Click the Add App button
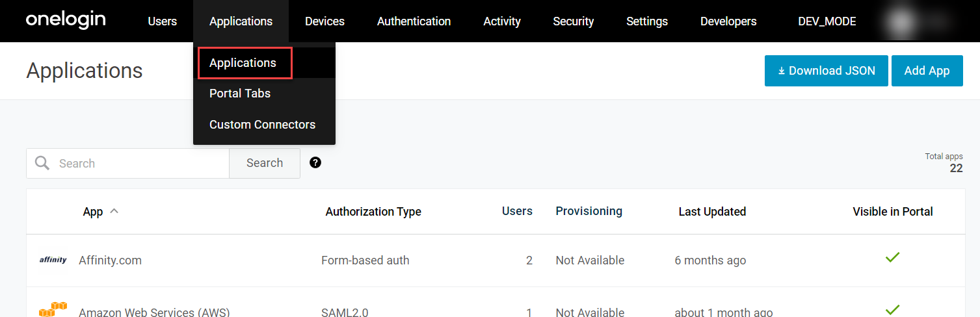 [927, 71]
